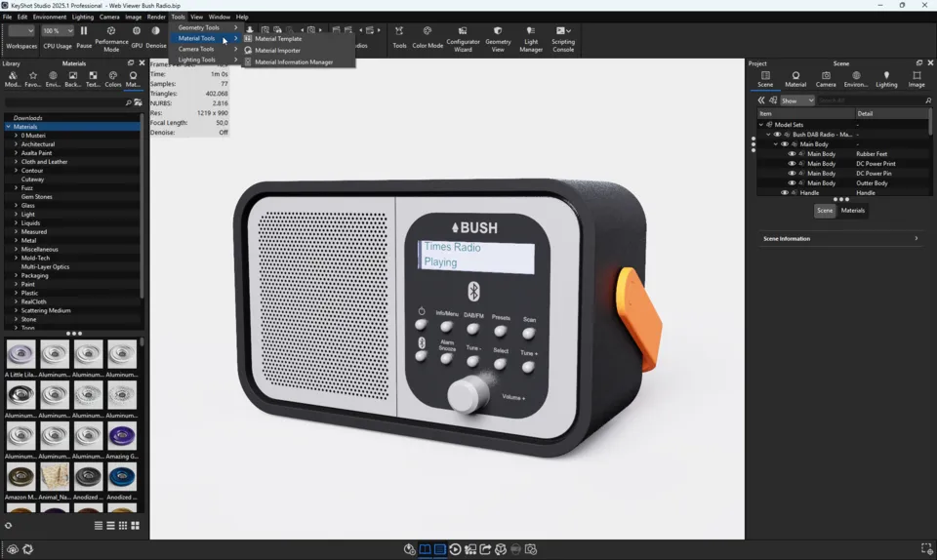Open the Geometry Tools submenu
Image resolution: width=937 pixels, height=560 pixels.
(x=205, y=27)
